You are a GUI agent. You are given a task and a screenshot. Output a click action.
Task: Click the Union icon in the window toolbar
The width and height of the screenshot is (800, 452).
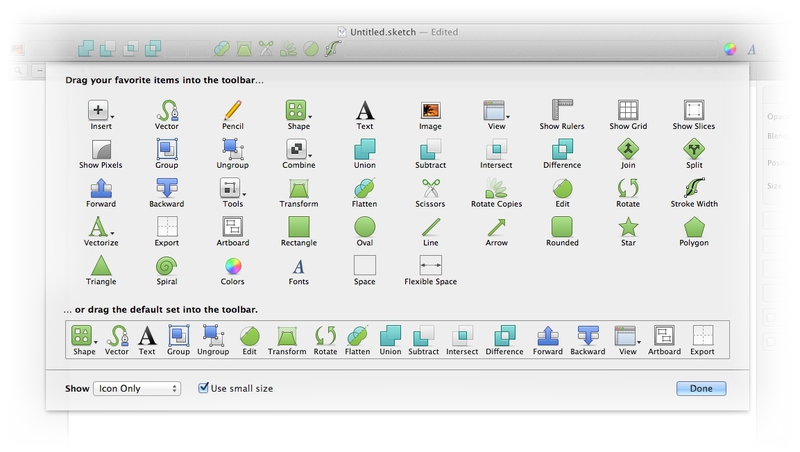(x=86, y=49)
